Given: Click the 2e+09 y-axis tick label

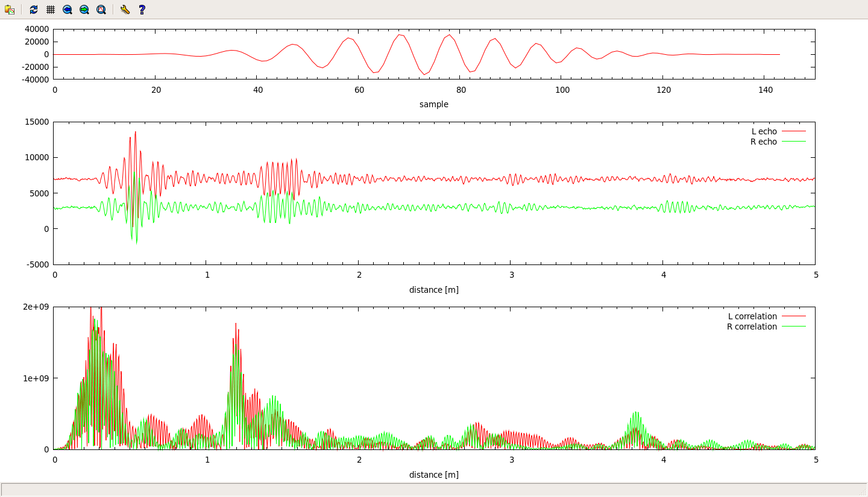Looking at the screenshot, I should (x=36, y=307).
